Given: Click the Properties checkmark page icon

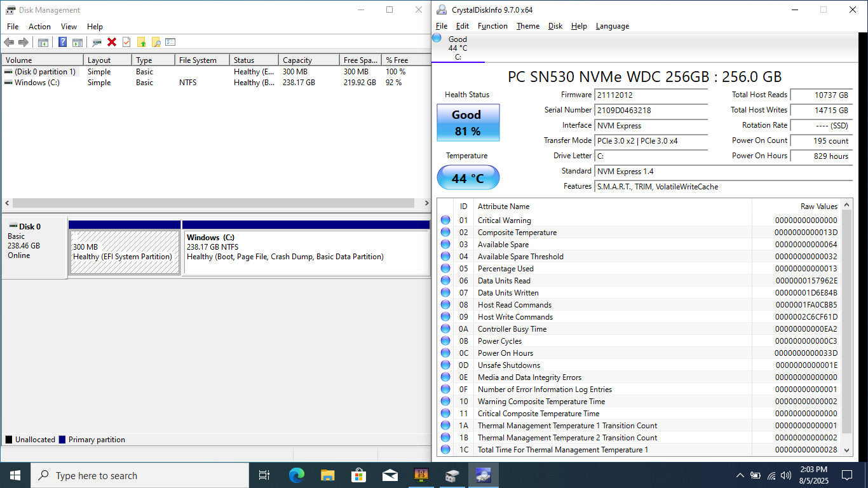Looking at the screenshot, I should pyautogui.click(x=126, y=43).
